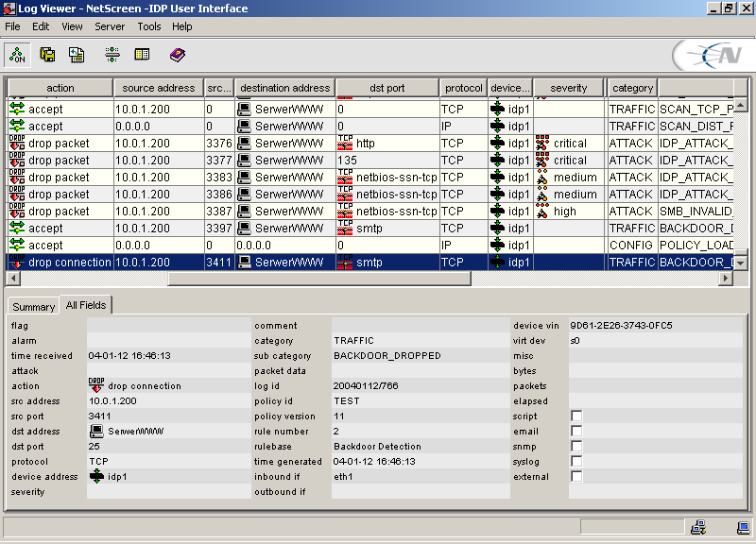Click drop packet icon in source port 3376 row
Image resolution: width=756 pixels, height=544 pixels.
pos(17,144)
